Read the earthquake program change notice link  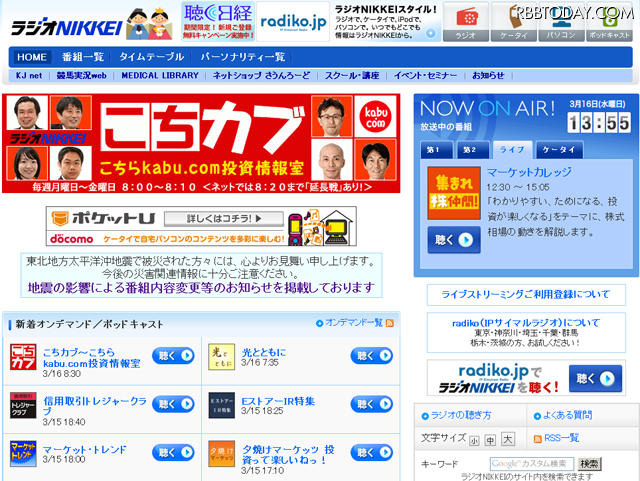201,288
